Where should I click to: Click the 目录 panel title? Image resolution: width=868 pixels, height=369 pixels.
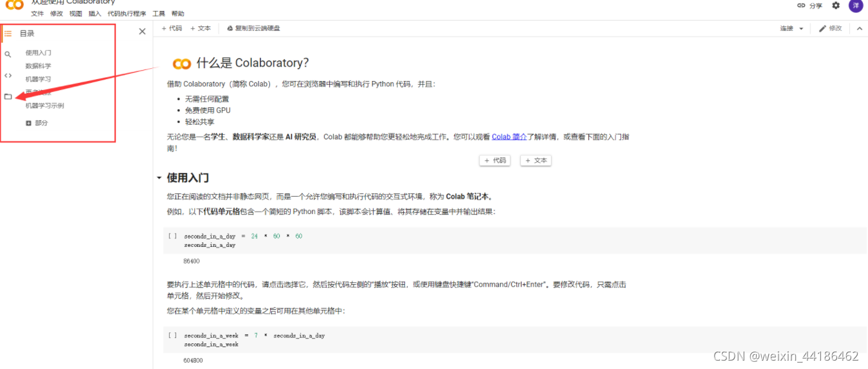[x=27, y=33]
